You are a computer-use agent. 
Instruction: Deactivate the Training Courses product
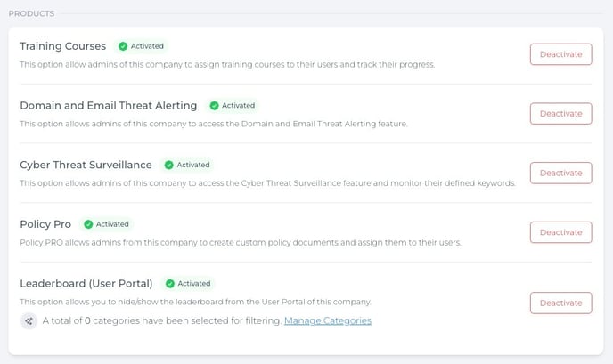tap(560, 54)
